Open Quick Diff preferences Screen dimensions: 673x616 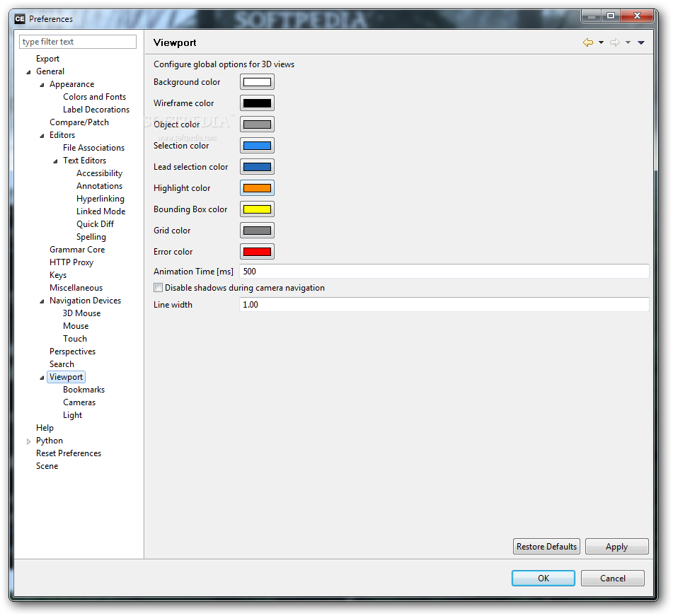95,224
